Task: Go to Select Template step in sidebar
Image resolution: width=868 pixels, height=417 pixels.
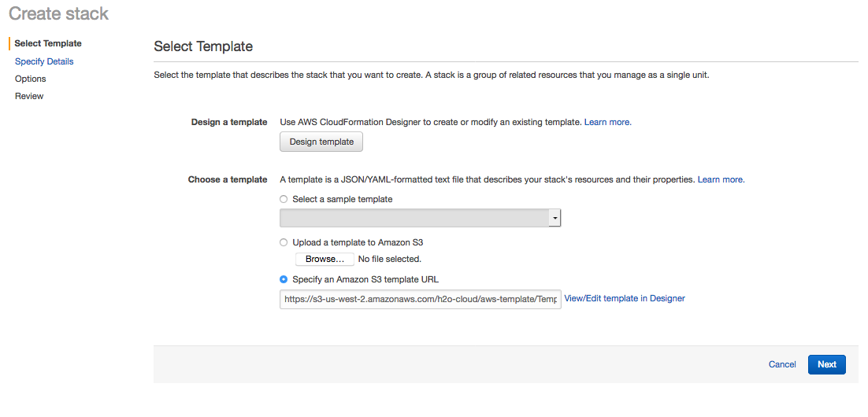Action: 48,43
